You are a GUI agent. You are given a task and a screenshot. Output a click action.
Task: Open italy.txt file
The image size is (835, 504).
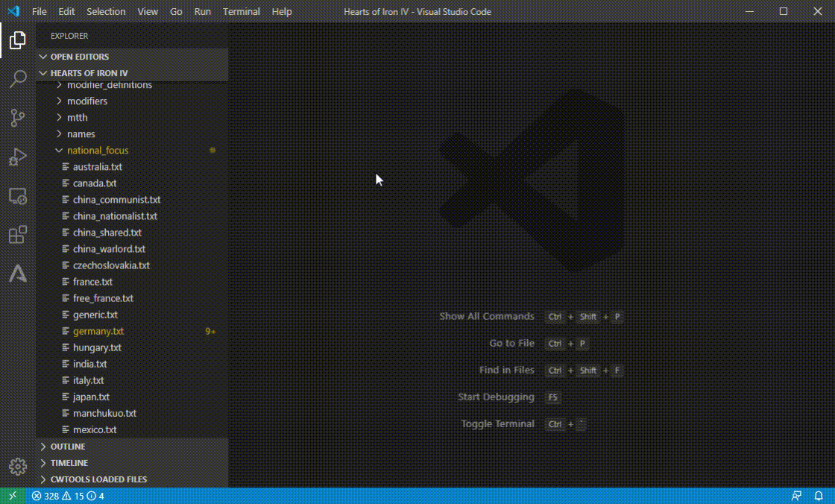pyautogui.click(x=132, y=380)
